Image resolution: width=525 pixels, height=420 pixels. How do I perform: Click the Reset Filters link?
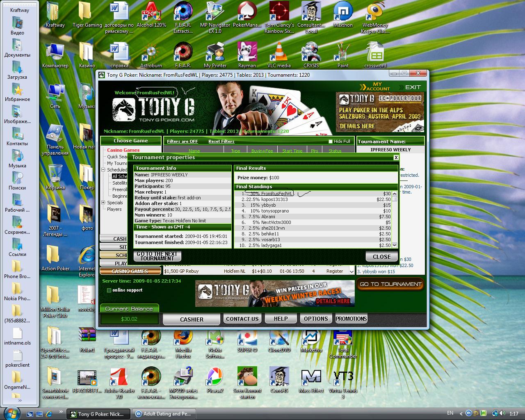(221, 142)
